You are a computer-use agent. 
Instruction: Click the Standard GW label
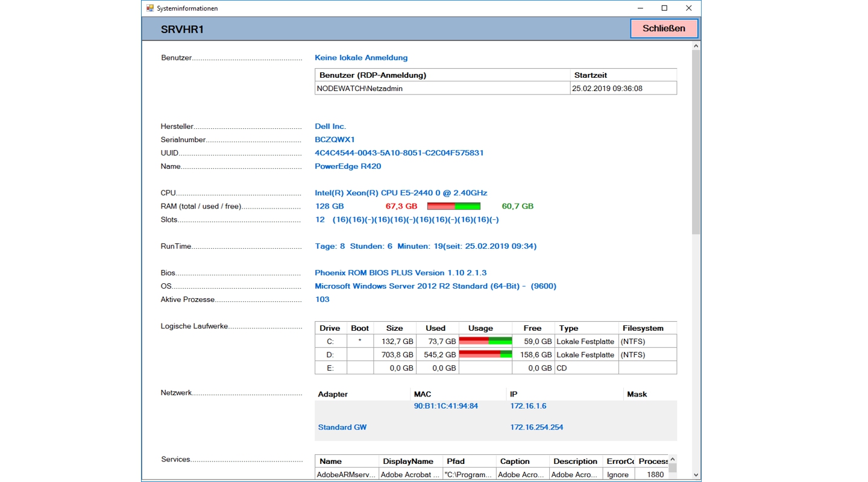click(342, 427)
